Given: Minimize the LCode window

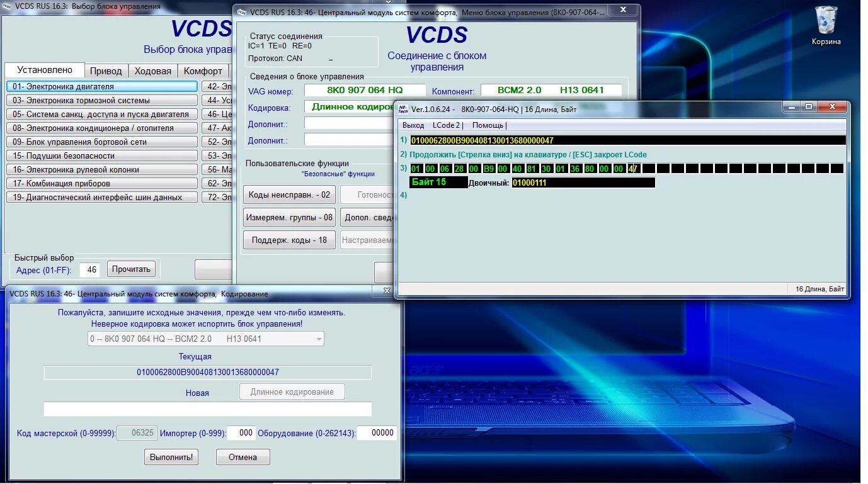Looking at the screenshot, I should (793, 107).
